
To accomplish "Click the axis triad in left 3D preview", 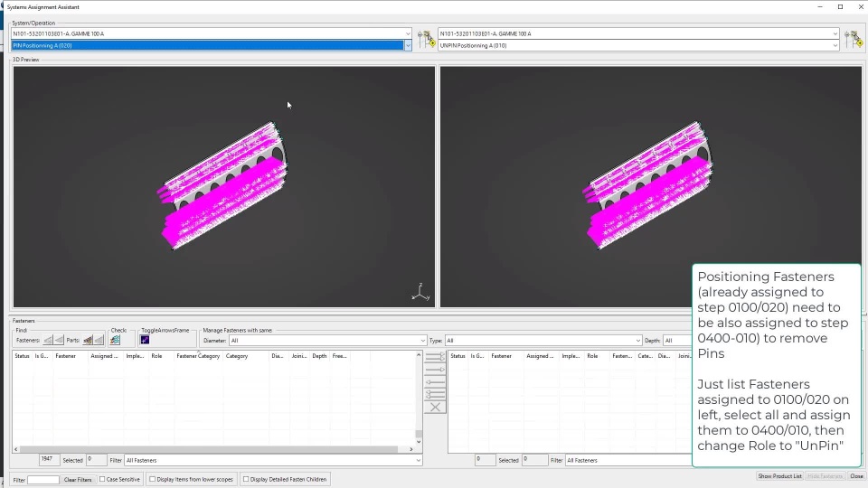I will click(420, 292).
